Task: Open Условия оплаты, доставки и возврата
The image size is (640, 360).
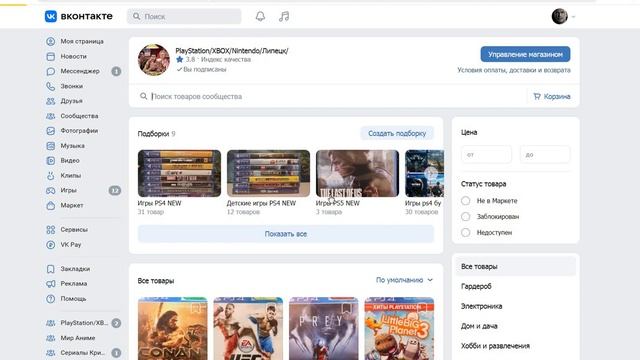Action: click(x=514, y=70)
